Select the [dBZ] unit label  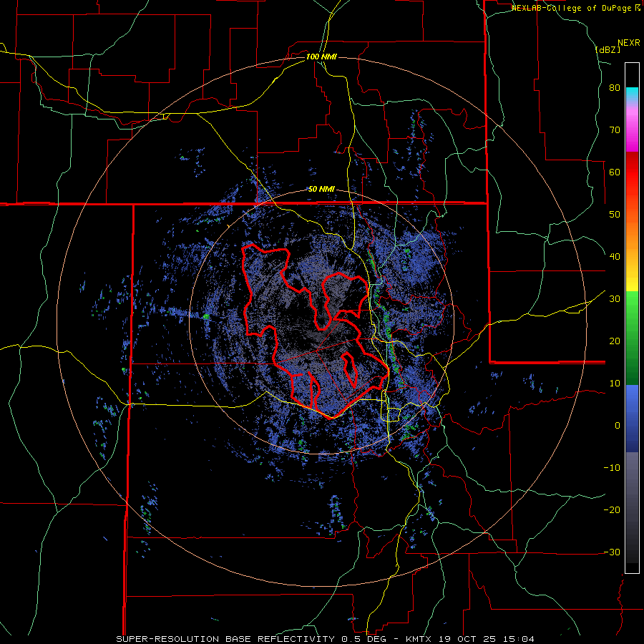coord(608,49)
